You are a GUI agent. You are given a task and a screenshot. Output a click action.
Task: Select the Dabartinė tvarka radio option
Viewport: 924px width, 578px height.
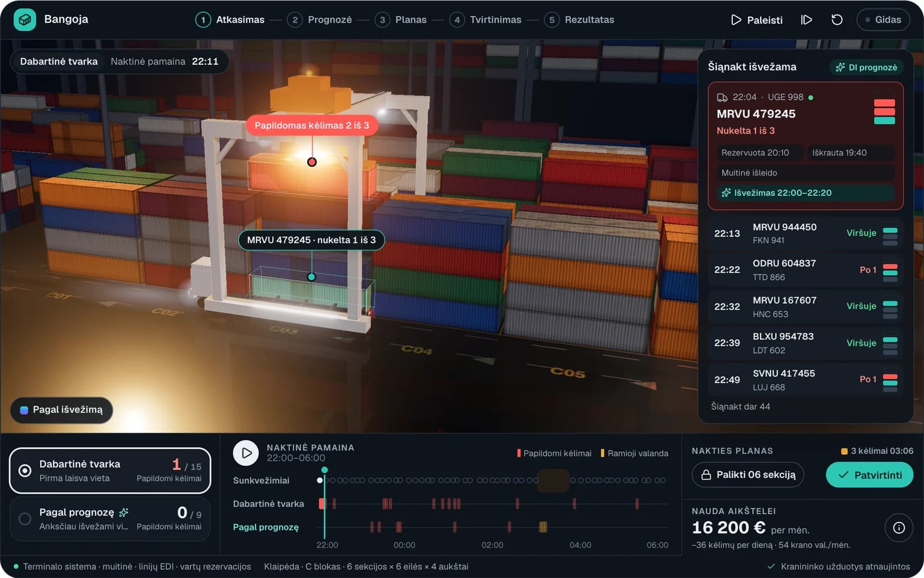pyautogui.click(x=110, y=470)
